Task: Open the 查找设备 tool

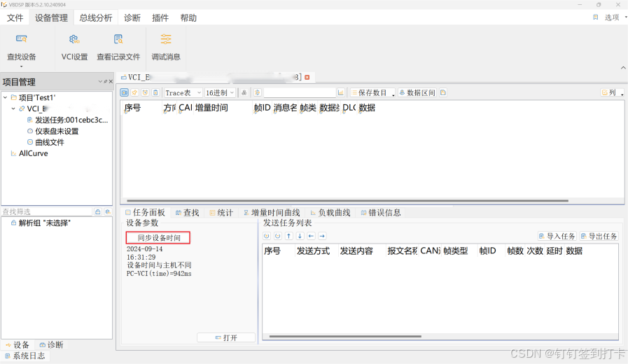Action: pyautogui.click(x=21, y=47)
